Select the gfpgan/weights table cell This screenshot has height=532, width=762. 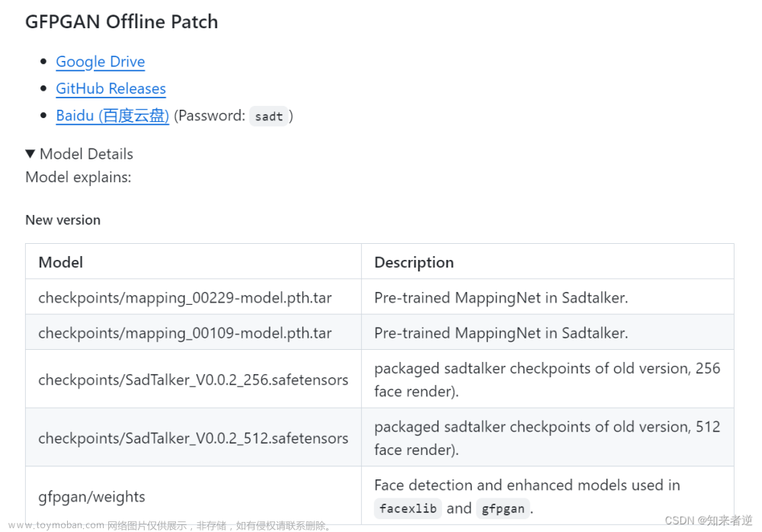pos(194,496)
